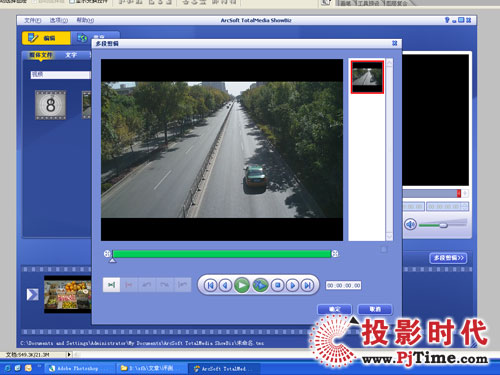
Task: Adjust the volume slider knob
Action: 443,225
